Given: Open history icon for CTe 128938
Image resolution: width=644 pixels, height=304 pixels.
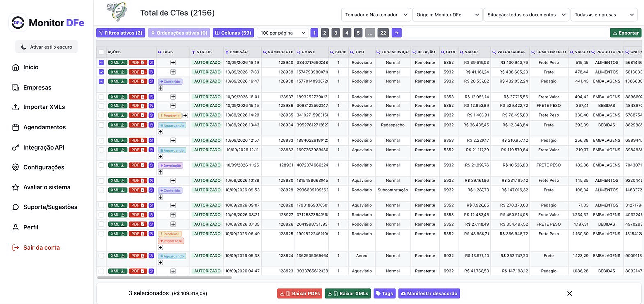Looking at the screenshot, I should point(151,81).
